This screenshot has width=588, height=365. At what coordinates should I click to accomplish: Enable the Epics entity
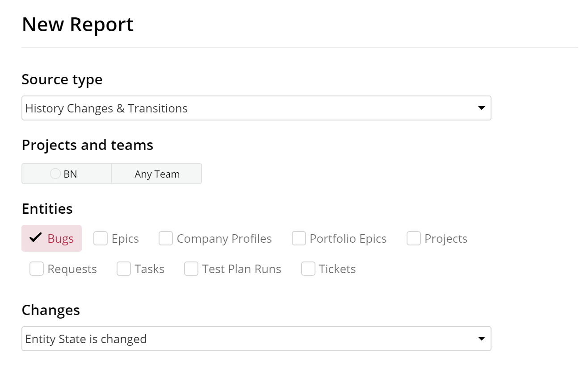(100, 238)
